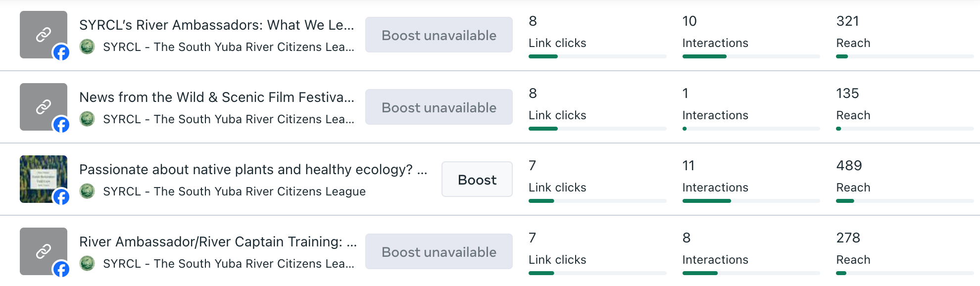Open "News from the Wild & Scenic Film Festiva..." post
This screenshot has width=980, height=286.
(x=216, y=97)
